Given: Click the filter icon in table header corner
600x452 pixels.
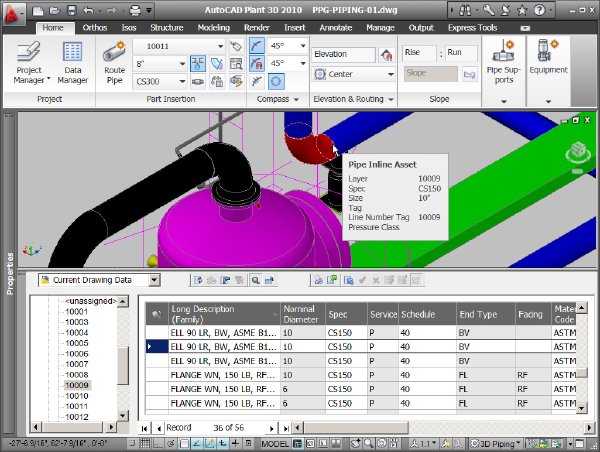Looking at the screenshot, I should pyautogui.click(x=157, y=314).
